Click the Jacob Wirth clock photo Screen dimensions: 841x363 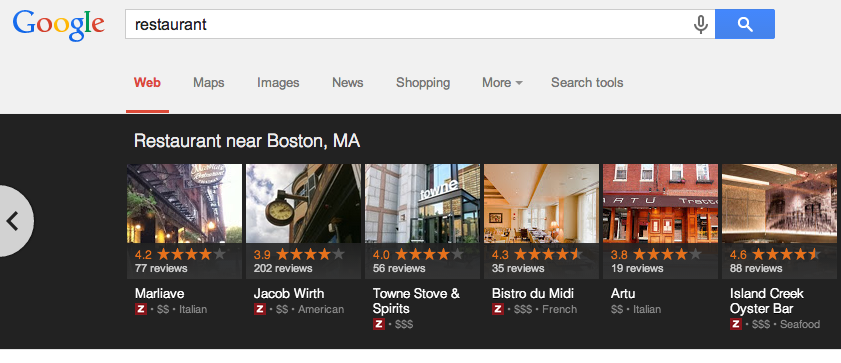click(x=304, y=204)
